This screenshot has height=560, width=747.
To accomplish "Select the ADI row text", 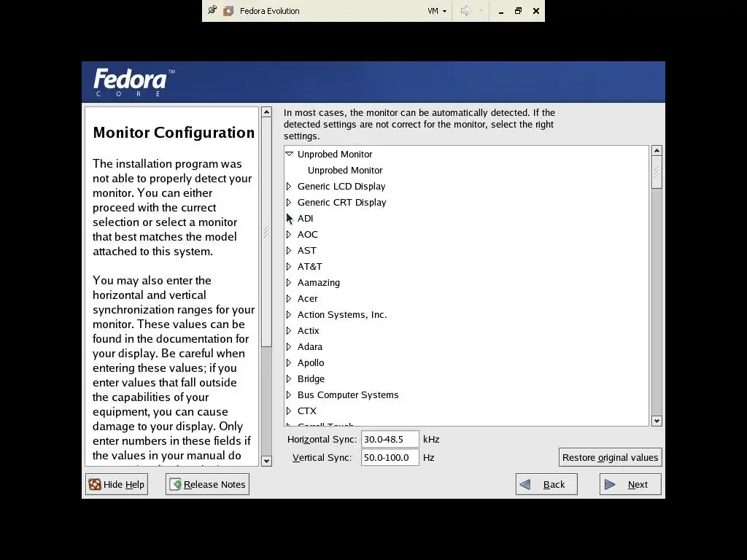I will (306, 218).
